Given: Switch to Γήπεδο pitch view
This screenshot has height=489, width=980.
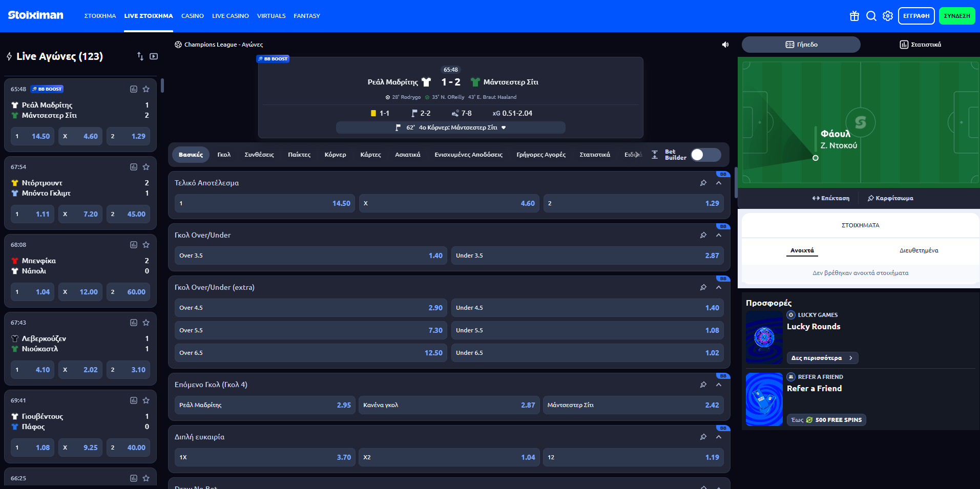Looking at the screenshot, I should pyautogui.click(x=801, y=45).
